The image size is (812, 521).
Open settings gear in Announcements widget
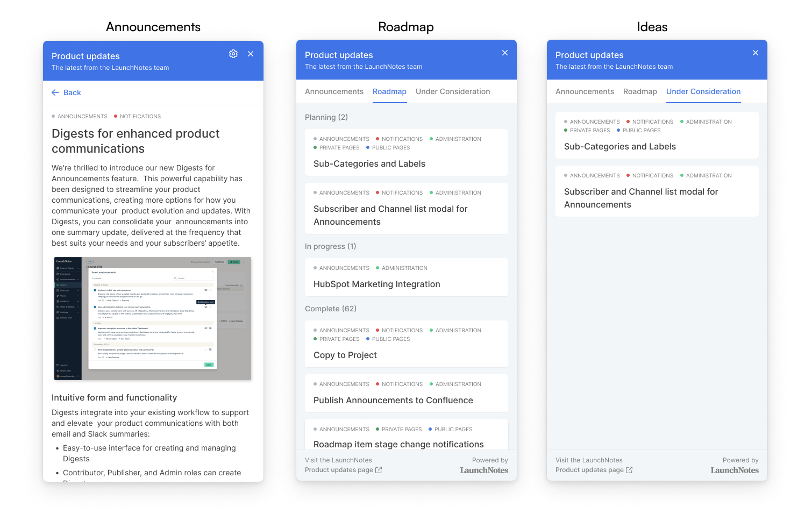[x=233, y=54]
